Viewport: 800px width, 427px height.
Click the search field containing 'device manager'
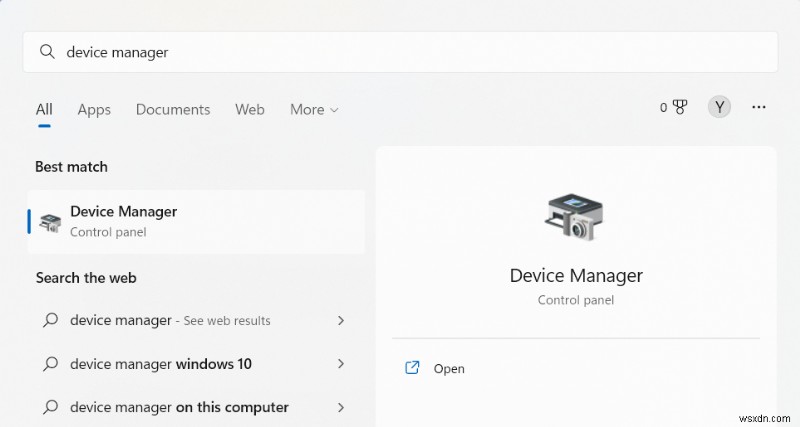click(x=400, y=52)
